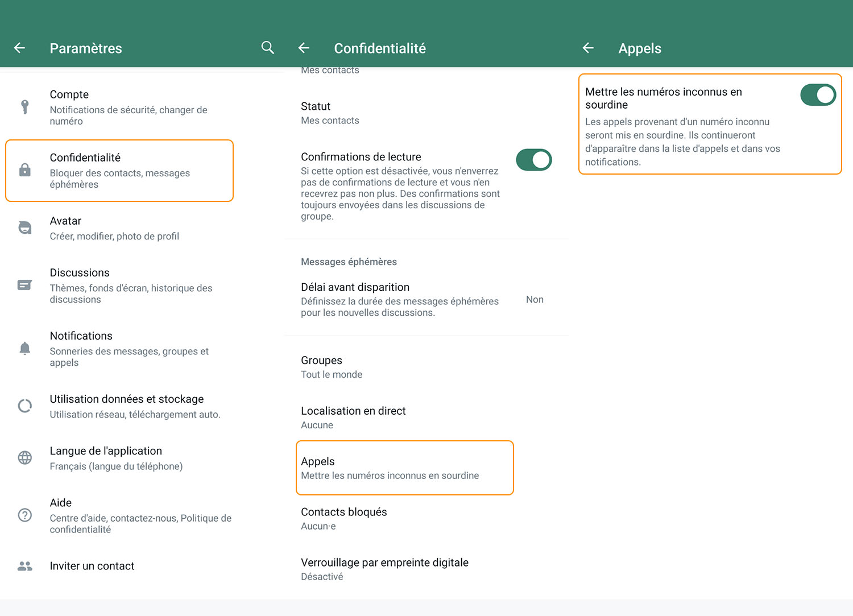
Task: Open search in Paramètres header
Action: pyautogui.click(x=268, y=48)
